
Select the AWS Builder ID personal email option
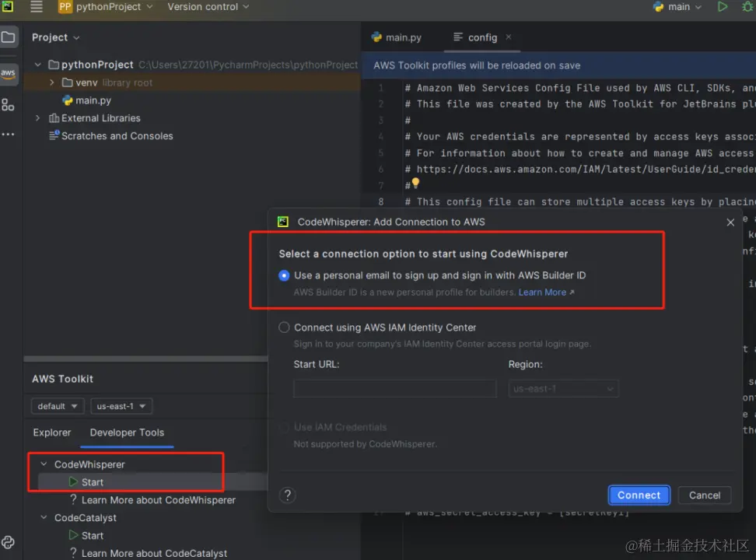284,275
